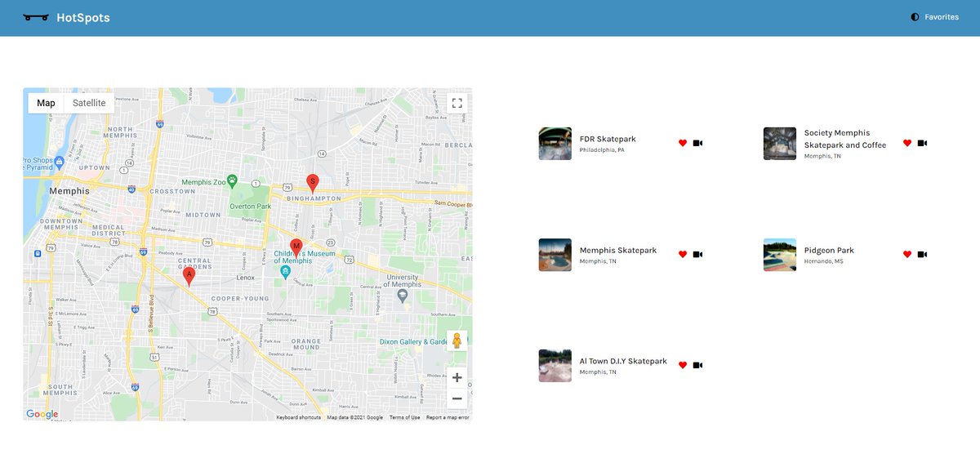
Task: Open FDR Skatepark thumbnail
Action: click(555, 143)
